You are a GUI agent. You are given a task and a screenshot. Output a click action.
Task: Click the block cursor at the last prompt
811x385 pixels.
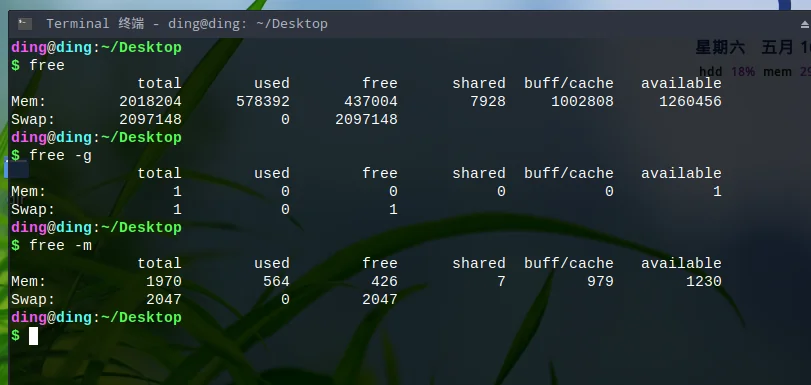click(33, 336)
